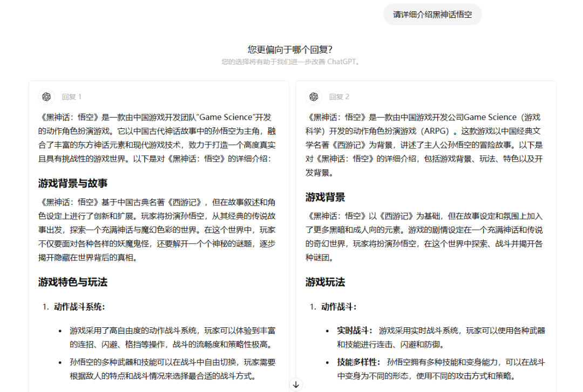Click the 动作战斗系统 numbered item
The width and height of the screenshot is (583, 392).
pyautogui.click(x=79, y=307)
